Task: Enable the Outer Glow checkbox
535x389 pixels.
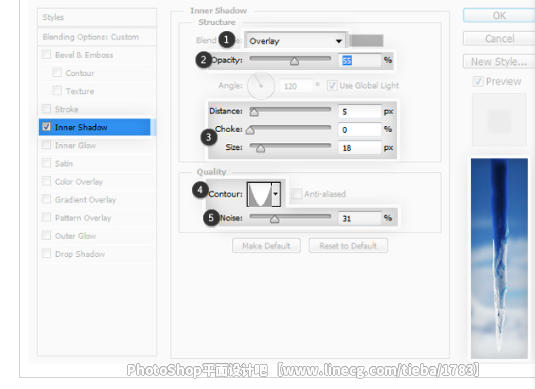Action: pos(46,235)
